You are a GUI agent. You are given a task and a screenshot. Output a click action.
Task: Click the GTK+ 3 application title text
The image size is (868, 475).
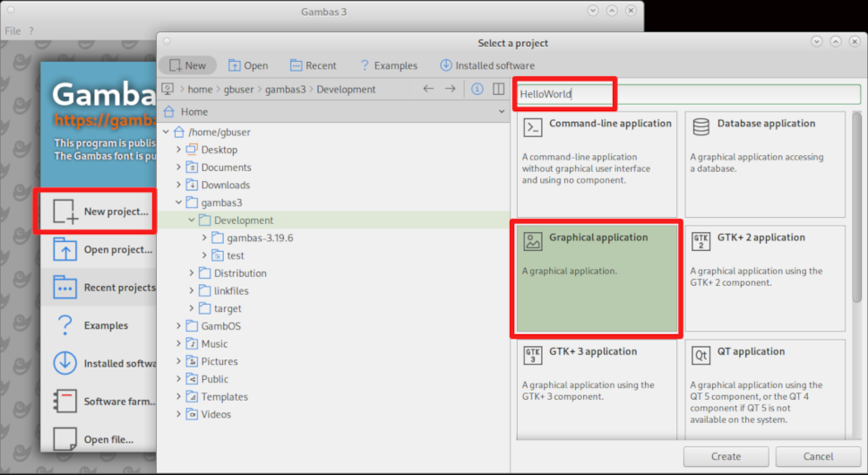point(593,351)
